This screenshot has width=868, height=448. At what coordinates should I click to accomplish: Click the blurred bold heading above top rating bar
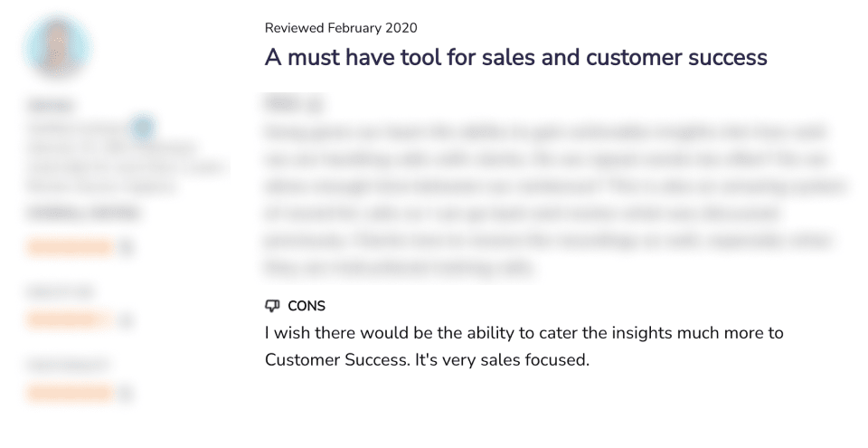[x=83, y=214]
